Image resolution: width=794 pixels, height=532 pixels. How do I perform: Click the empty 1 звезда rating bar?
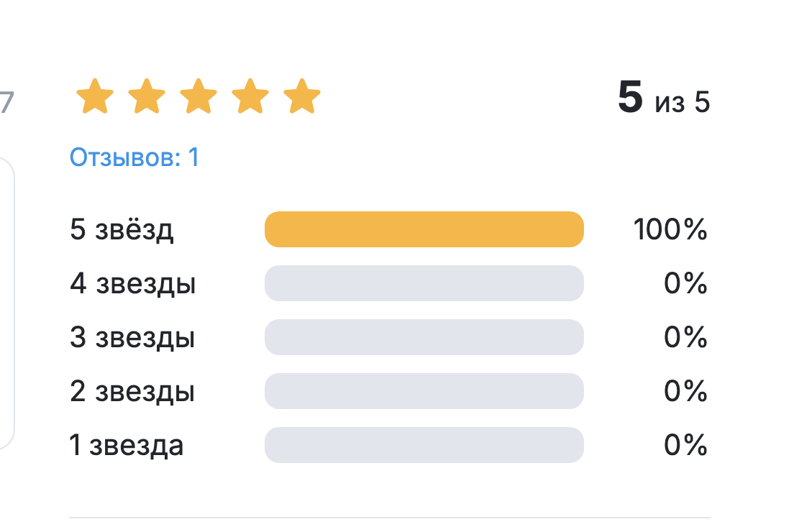424,445
